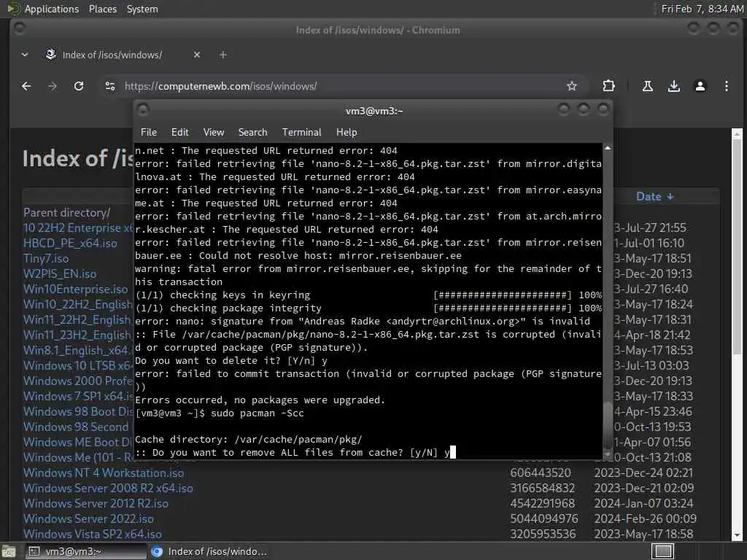Click the Chromium tab favicon
747x560 pixels.
coord(50,54)
